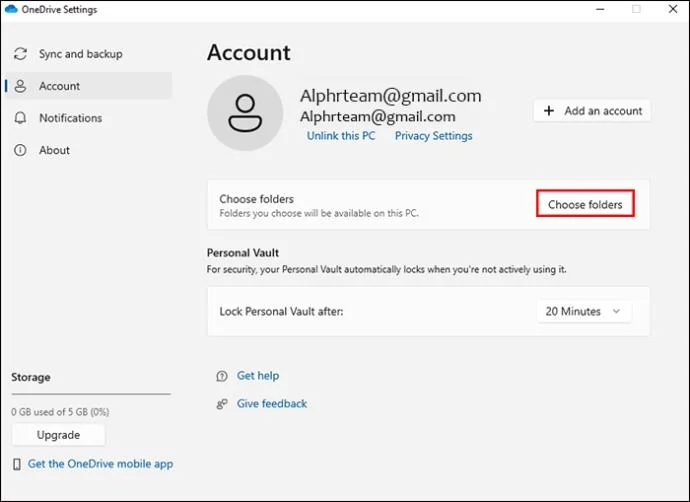Click the storage usage progress bar
The height and width of the screenshot is (502, 690).
pos(91,394)
